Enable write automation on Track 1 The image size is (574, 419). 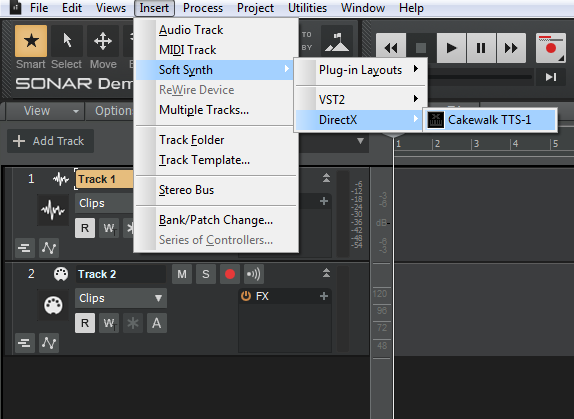coord(109,228)
